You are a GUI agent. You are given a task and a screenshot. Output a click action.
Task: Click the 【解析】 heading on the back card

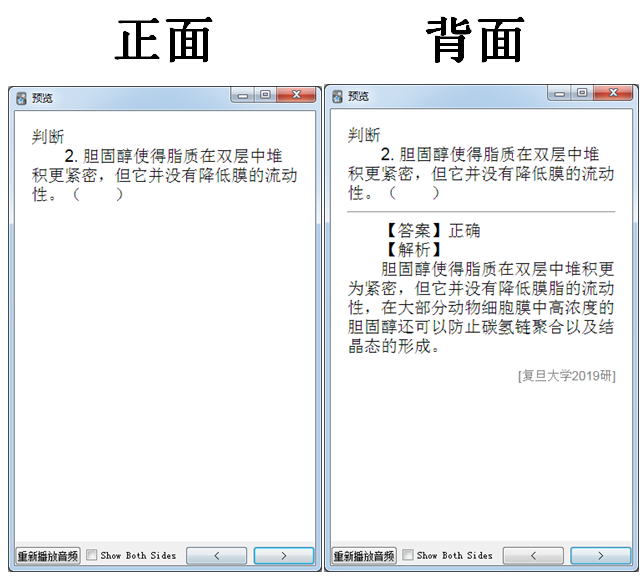[x=414, y=249]
